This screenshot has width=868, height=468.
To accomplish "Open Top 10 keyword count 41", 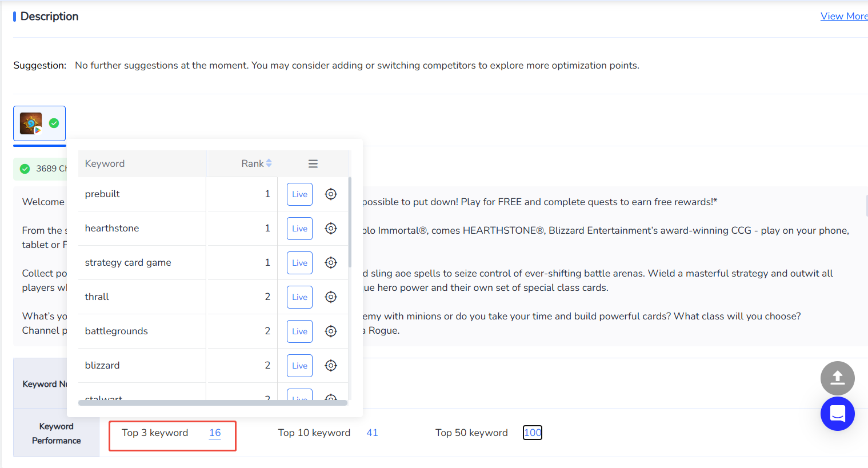I will (x=372, y=433).
